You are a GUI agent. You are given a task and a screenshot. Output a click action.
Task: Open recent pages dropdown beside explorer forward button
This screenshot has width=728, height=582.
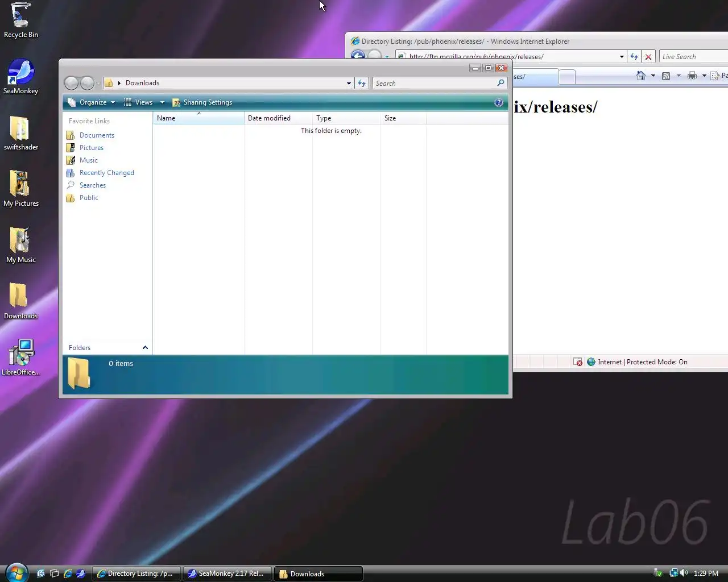(x=98, y=83)
